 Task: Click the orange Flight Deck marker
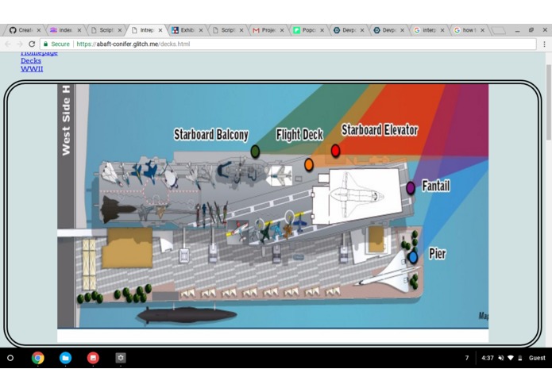(309, 164)
